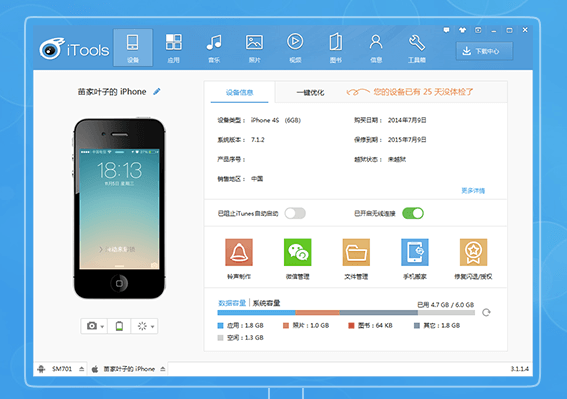Open the 信息 (Info) section
The width and height of the screenshot is (567, 399).
376,48
